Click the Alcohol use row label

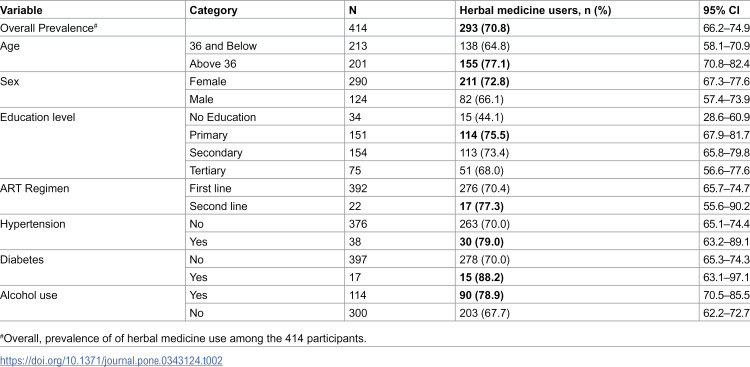click(x=29, y=295)
